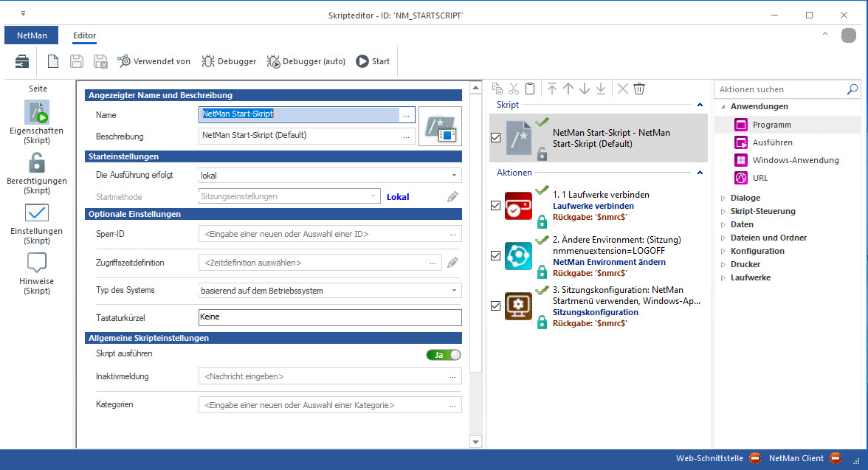Uncheck the Laufwerke verbinden action checkbox

[495, 206]
